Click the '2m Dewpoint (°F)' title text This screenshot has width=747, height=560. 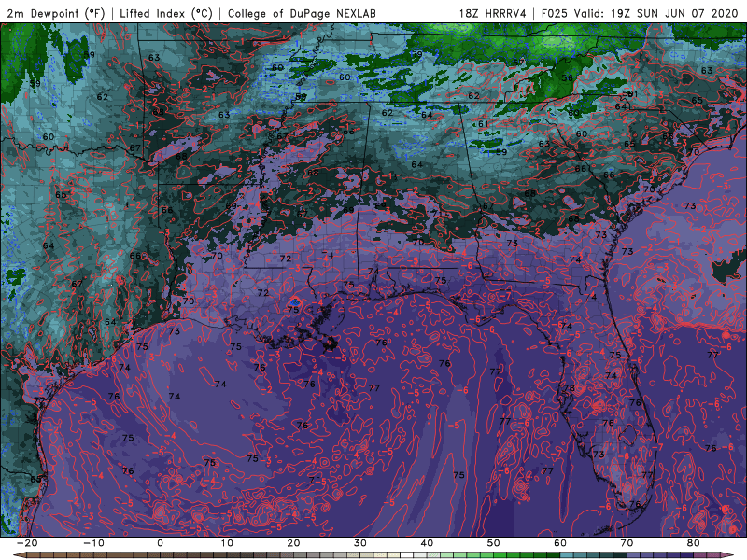(55, 13)
